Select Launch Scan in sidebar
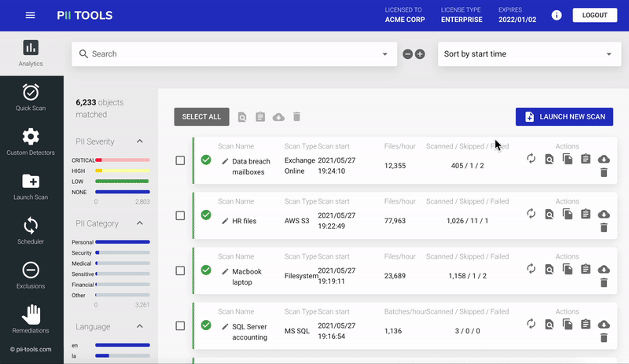This screenshot has height=364, width=629. coord(31,186)
